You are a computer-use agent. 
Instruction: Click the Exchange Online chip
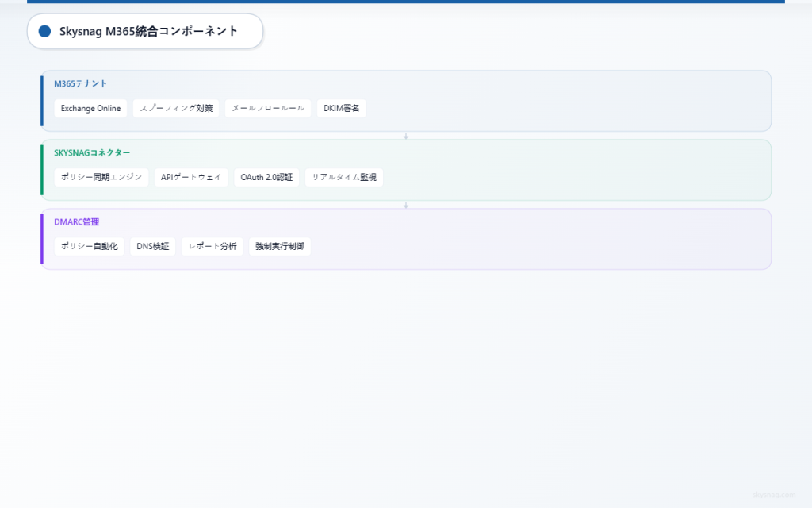coord(90,108)
